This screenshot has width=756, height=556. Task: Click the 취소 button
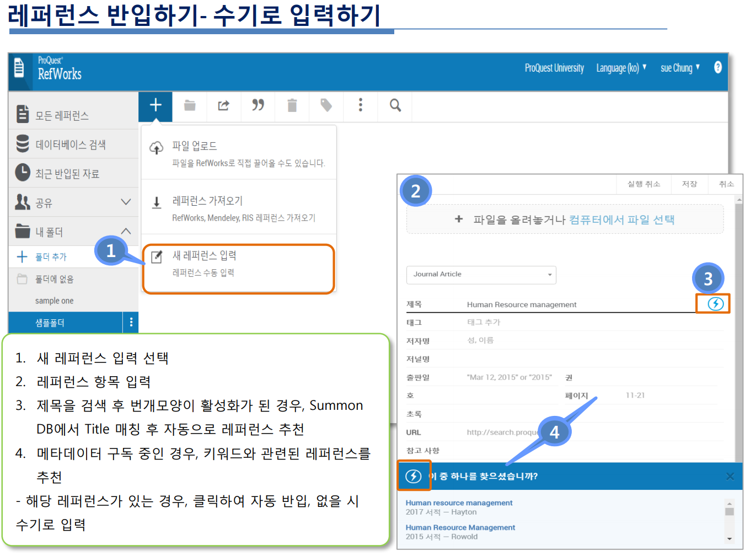726,184
